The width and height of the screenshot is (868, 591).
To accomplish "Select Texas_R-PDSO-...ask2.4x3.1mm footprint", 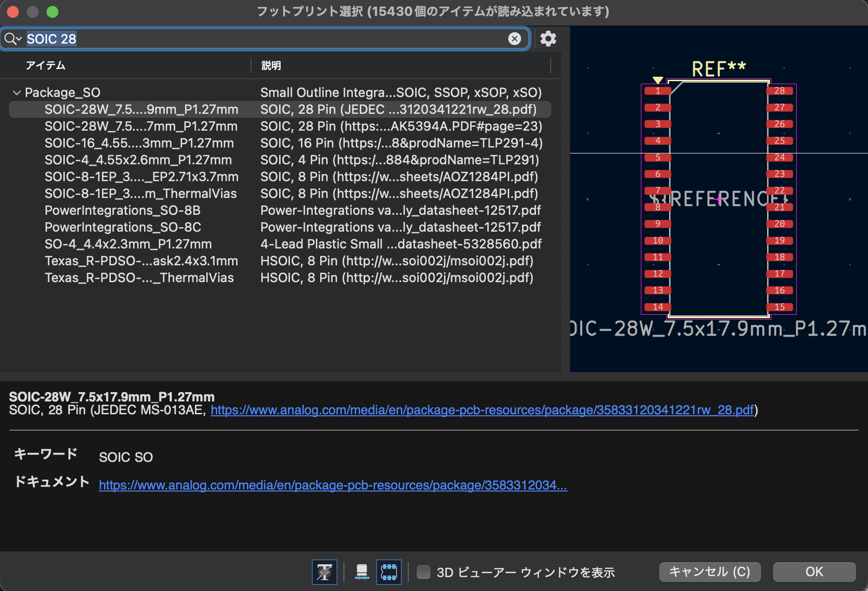I will tap(141, 261).
